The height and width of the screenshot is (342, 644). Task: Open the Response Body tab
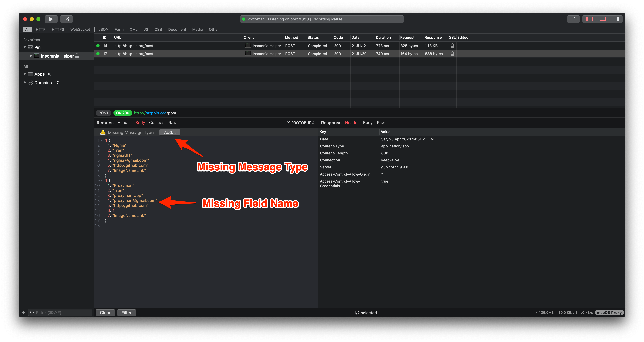368,123
